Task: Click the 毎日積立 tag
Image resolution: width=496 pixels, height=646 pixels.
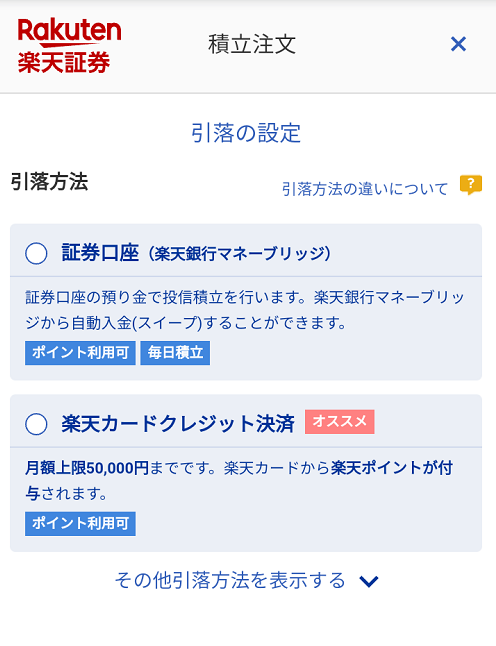Action: pyautogui.click(x=175, y=353)
